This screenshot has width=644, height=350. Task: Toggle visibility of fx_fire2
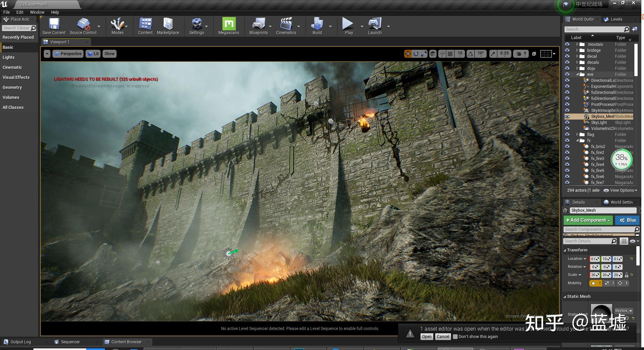(x=567, y=153)
